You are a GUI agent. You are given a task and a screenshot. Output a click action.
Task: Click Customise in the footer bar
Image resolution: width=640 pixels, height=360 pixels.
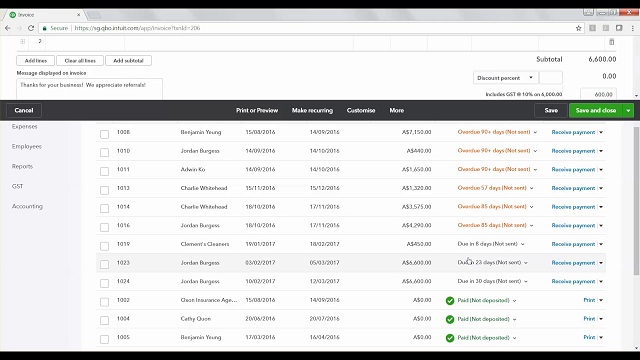pyautogui.click(x=361, y=110)
